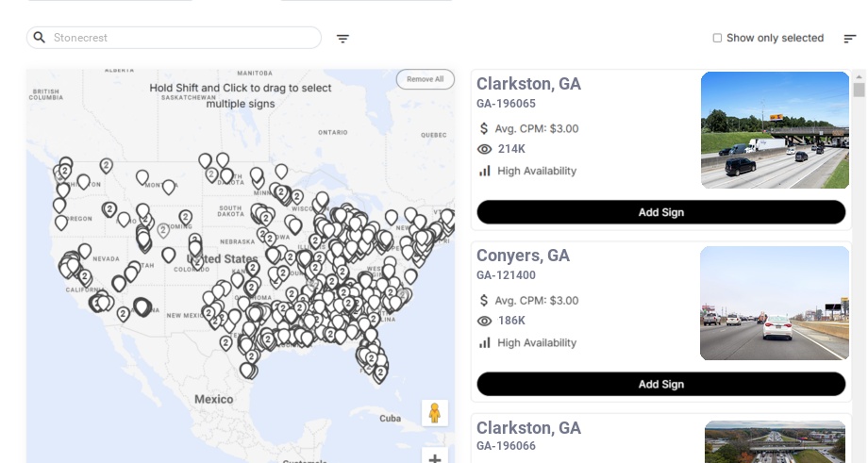Click the map zoom in plus button
868x463 pixels.
[x=434, y=458]
